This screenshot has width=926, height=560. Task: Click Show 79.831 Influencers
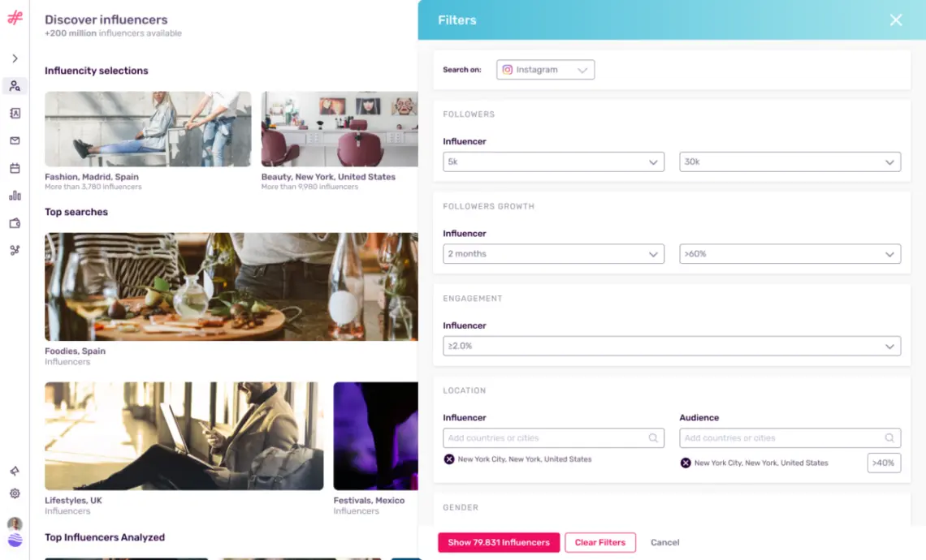[498, 542]
